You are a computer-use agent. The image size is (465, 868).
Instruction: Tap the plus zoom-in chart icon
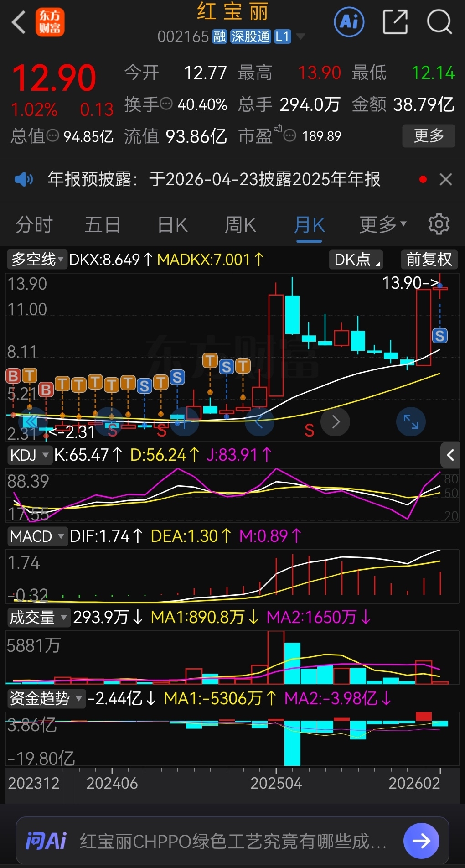pyautogui.click(x=185, y=421)
